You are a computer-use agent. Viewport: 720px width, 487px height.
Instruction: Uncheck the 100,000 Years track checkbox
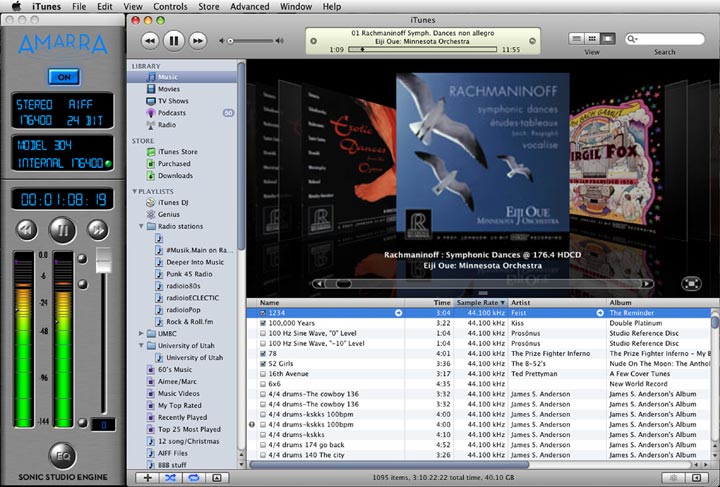[263, 323]
